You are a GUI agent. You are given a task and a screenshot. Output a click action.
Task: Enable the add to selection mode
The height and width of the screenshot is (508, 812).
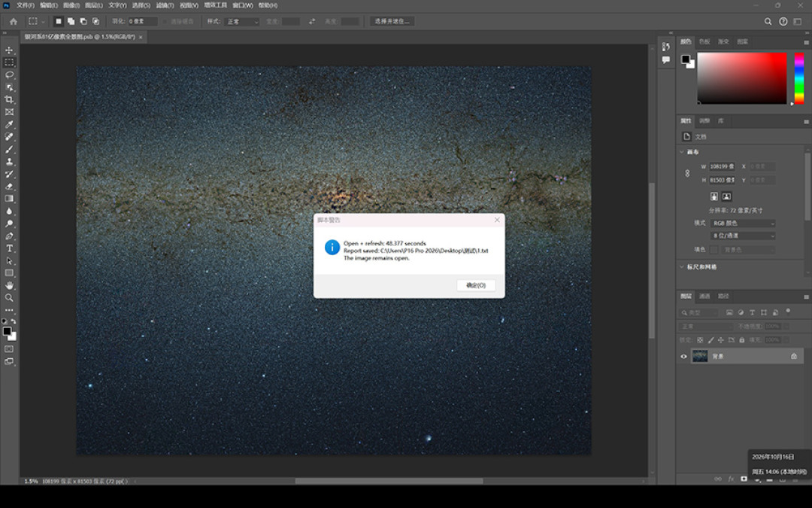coord(71,22)
